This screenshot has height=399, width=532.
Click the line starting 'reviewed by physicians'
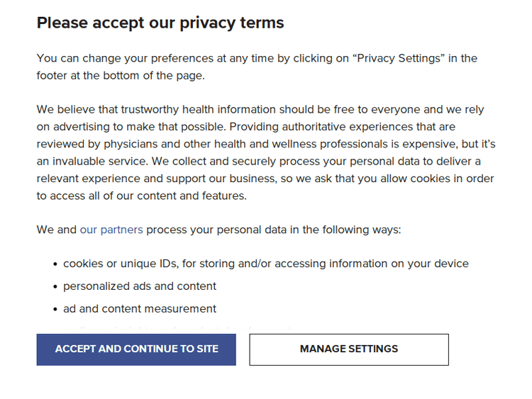[x=265, y=144]
